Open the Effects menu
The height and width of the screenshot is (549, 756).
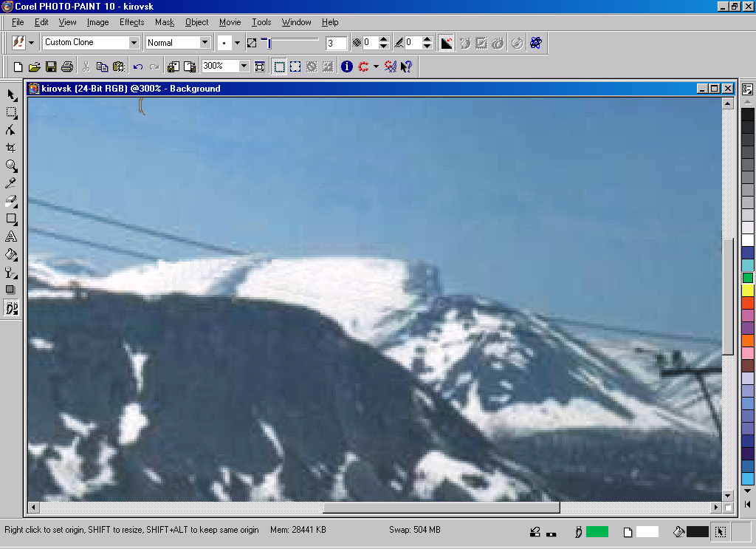(131, 22)
